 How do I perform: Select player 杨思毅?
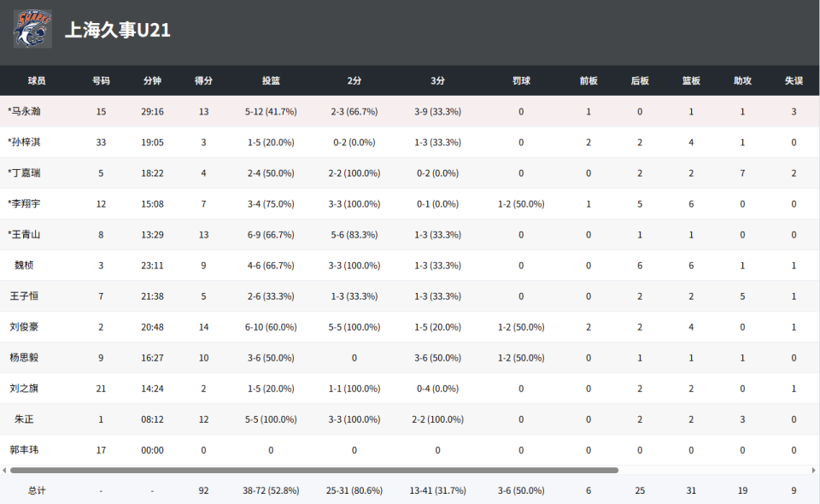pos(24,358)
